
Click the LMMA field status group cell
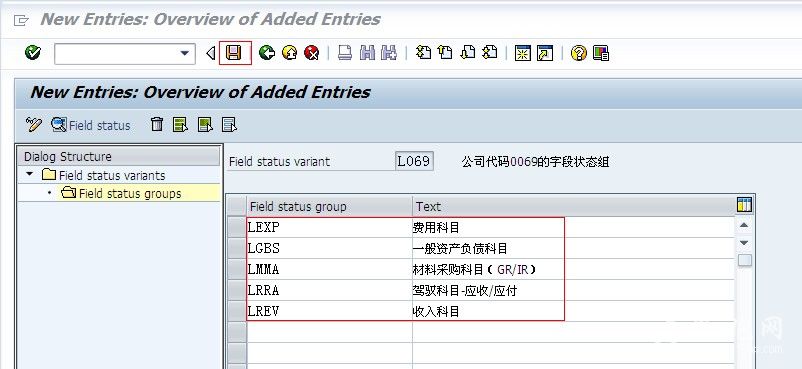coord(329,269)
